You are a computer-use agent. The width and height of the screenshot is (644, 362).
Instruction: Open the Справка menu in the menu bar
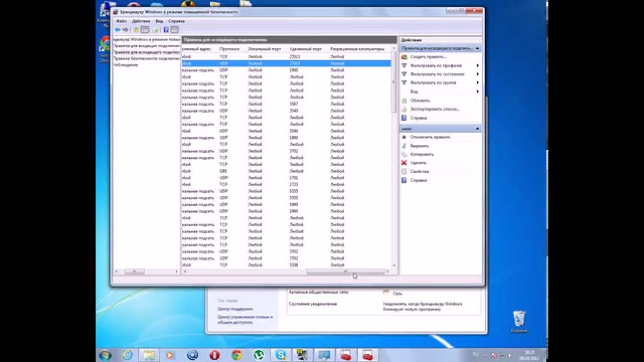pyautogui.click(x=177, y=22)
